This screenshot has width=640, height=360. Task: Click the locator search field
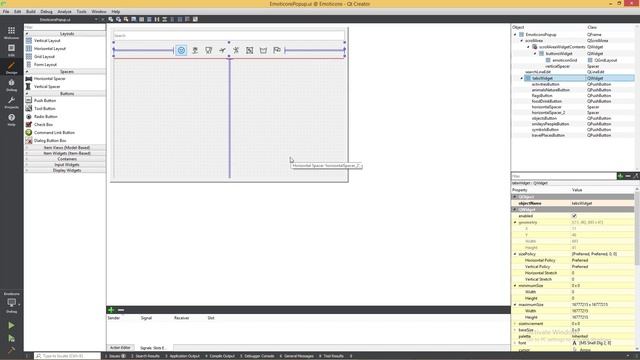[67, 356]
